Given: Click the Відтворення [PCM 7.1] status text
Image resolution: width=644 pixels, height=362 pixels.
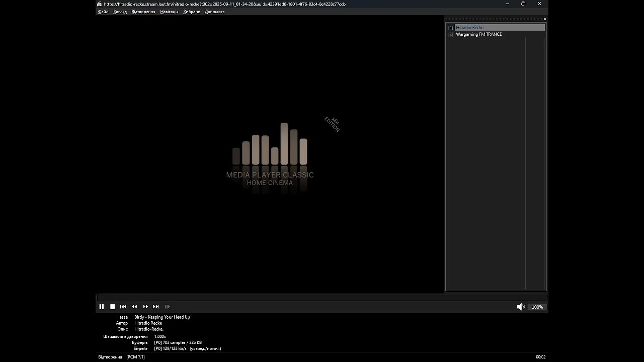Looking at the screenshot, I should pos(121,357).
